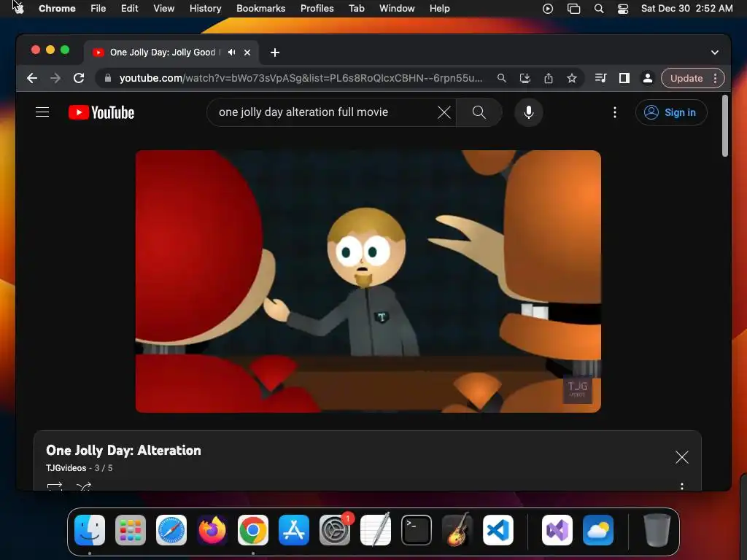Open the Profiles menu
The image size is (747, 560).
(x=317, y=9)
